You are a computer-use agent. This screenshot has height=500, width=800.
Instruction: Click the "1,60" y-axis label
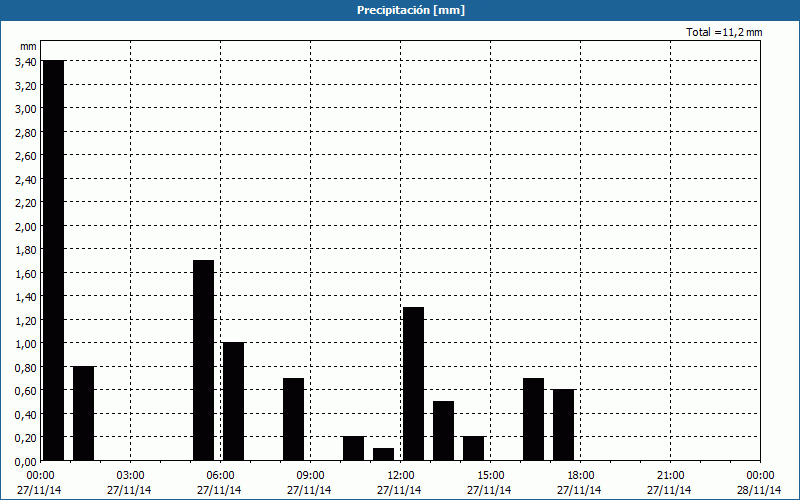coord(26,273)
